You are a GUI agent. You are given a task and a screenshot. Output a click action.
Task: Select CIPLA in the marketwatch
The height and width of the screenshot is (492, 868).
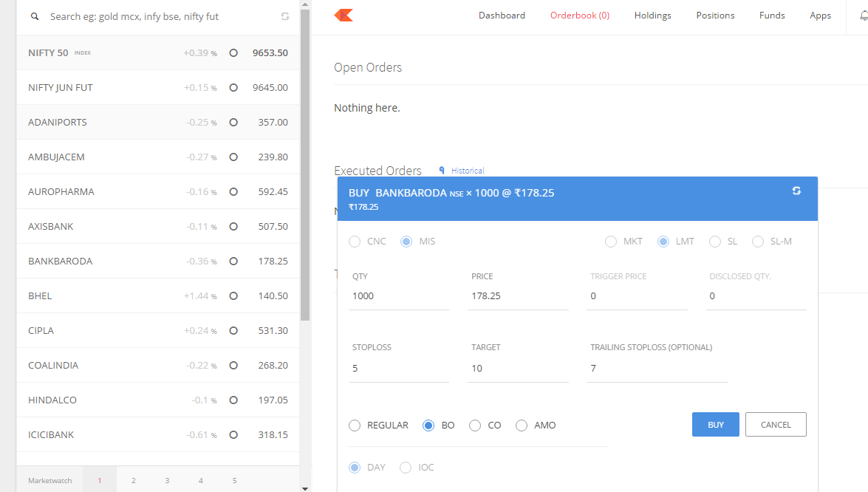(158, 330)
